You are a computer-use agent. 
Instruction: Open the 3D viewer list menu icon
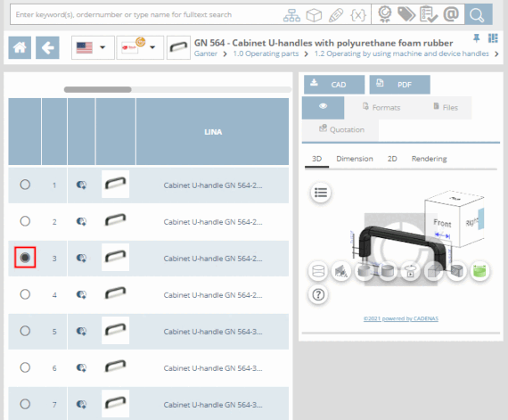tap(321, 193)
